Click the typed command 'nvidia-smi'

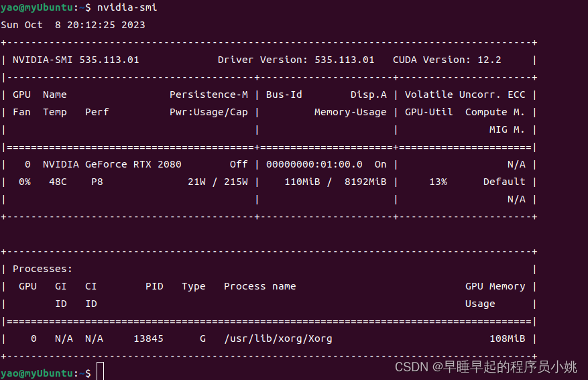127,7
